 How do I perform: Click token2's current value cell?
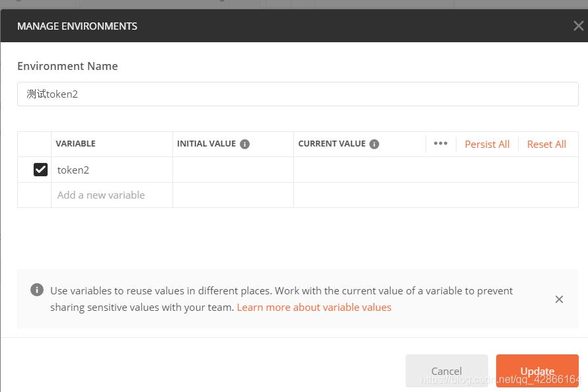[x=436, y=170]
